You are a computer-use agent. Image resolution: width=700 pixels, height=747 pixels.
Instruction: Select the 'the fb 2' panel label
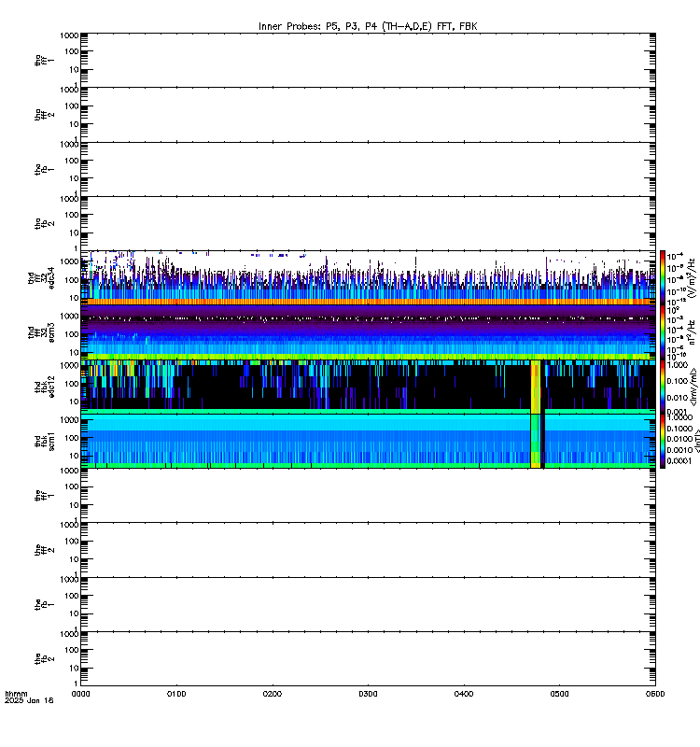pyautogui.click(x=44, y=659)
